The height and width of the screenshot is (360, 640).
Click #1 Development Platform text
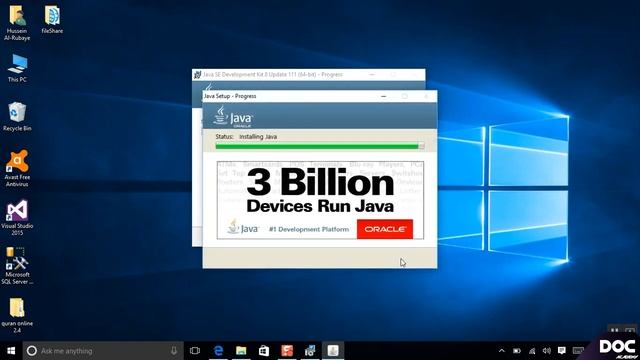pos(309,229)
